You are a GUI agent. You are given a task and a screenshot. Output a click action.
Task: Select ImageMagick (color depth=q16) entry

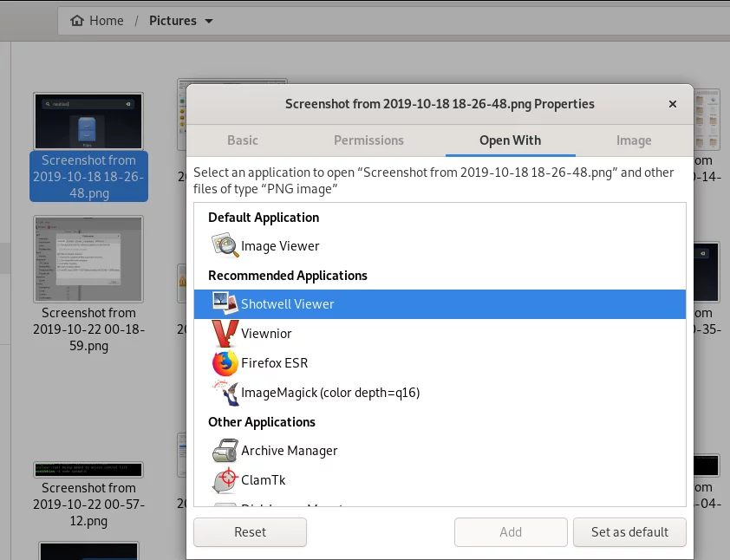click(440, 393)
